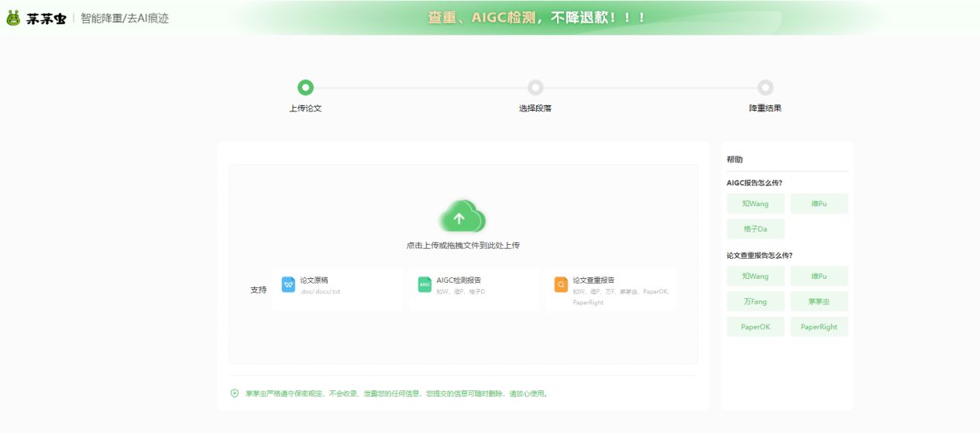Select the 上传论文 step circle
Viewport: 980px width, 433px height.
306,88
